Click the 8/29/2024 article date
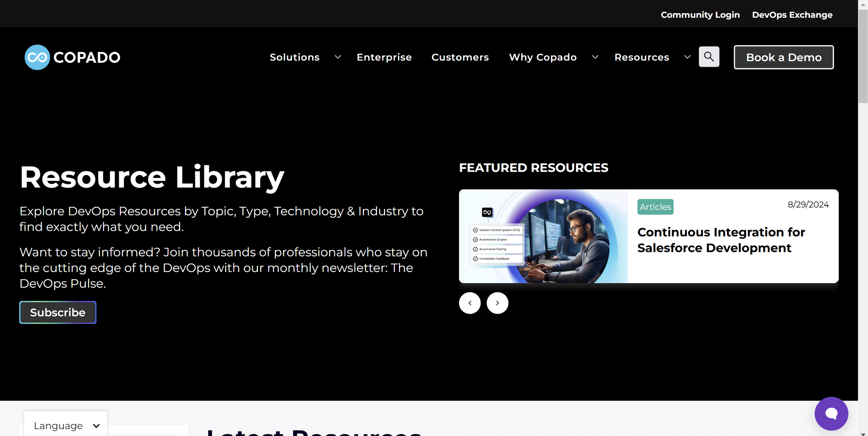868x436 pixels. click(808, 205)
